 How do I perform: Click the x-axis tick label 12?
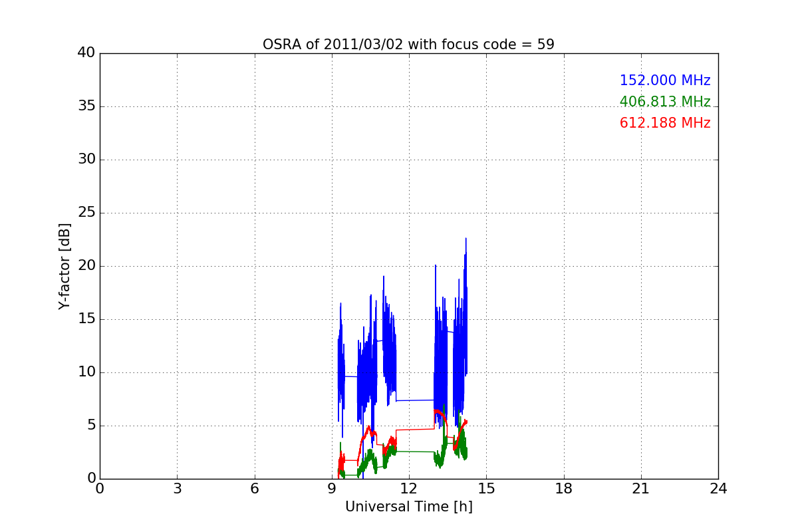point(409,489)
